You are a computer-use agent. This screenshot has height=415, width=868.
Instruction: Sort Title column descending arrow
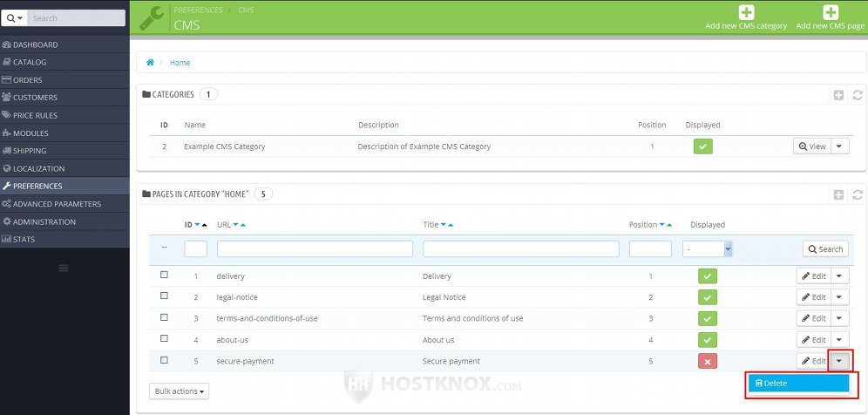pyautogui.click(x=444, y=225)
